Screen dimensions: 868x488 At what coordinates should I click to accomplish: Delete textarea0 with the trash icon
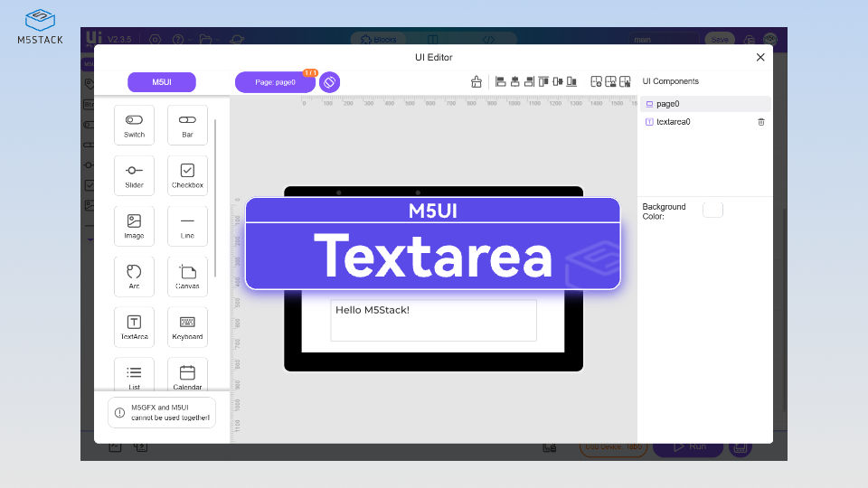tap(761, 122)
